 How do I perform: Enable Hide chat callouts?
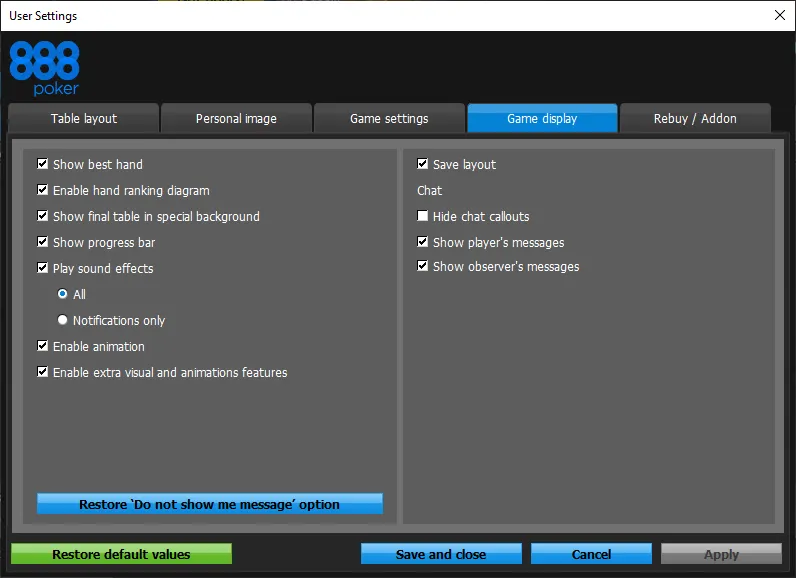tap(423, 216)
